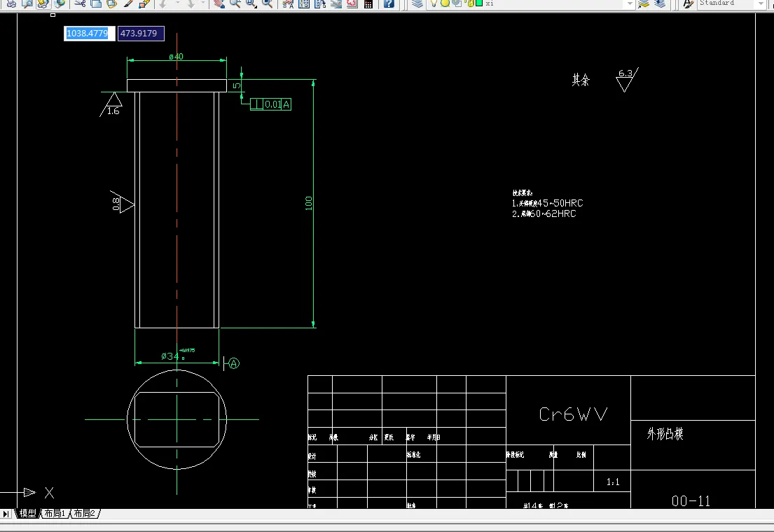Click the Zoom Previous icon
This screenshot has height=532, width=774.
(x=267, y=3)
